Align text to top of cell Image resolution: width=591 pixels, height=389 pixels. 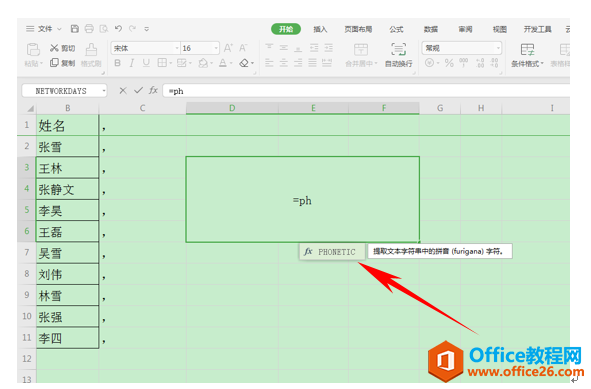pyautogui.click(x=269, y=47)
